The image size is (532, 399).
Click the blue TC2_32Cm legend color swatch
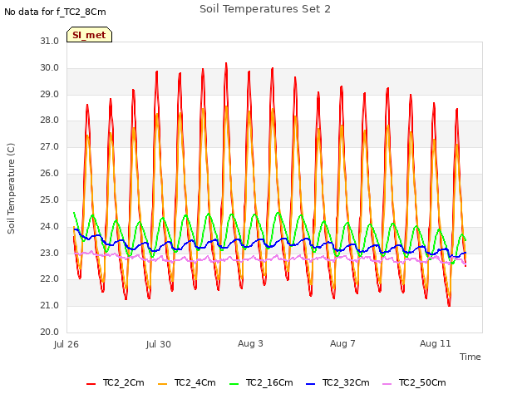click(x=310, y=384)
